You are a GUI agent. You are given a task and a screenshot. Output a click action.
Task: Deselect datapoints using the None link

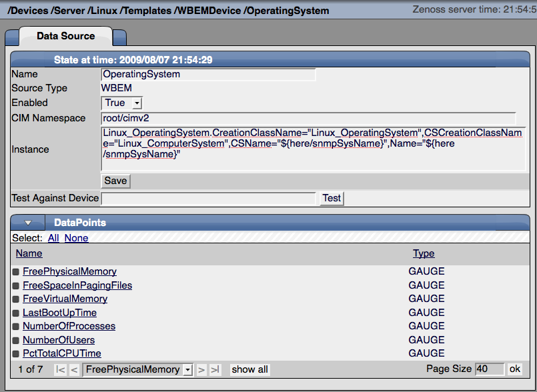click(x=76, y=237)
